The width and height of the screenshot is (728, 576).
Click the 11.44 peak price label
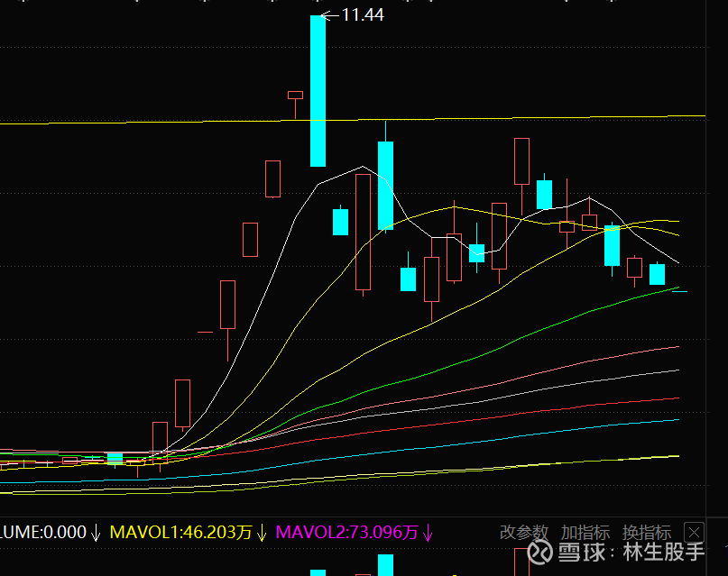click(x=363, y=15)
